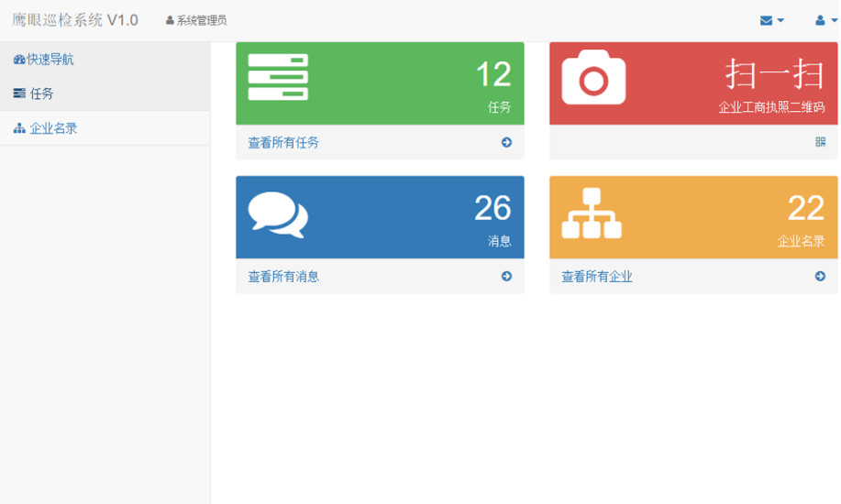
Task: Click arrow icon beside 查看所有消息
Action: (506, 276)
